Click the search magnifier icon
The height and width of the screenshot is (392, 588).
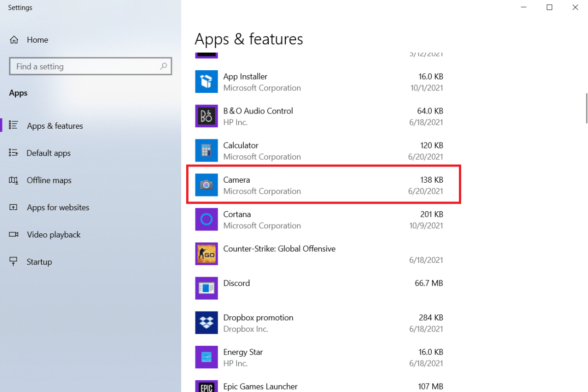(x=164, y=66)
